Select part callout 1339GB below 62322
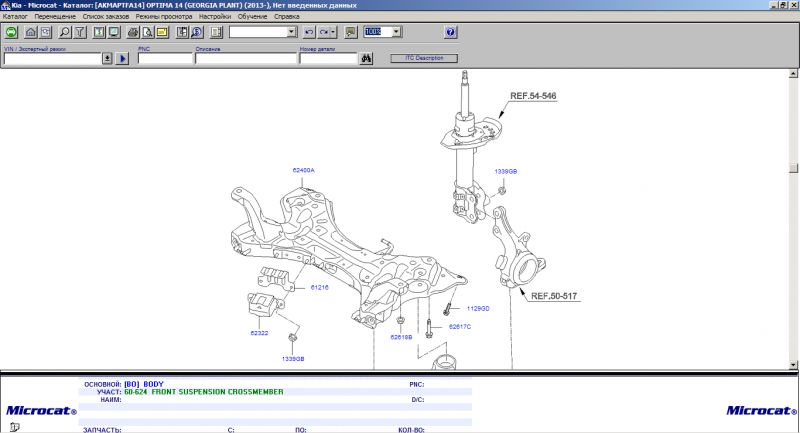 [293, 359]
